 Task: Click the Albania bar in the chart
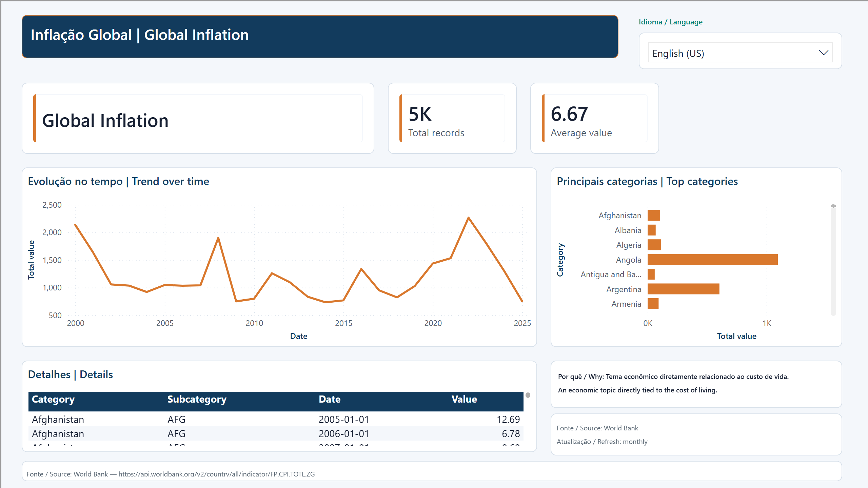click(x=652, y=230)
